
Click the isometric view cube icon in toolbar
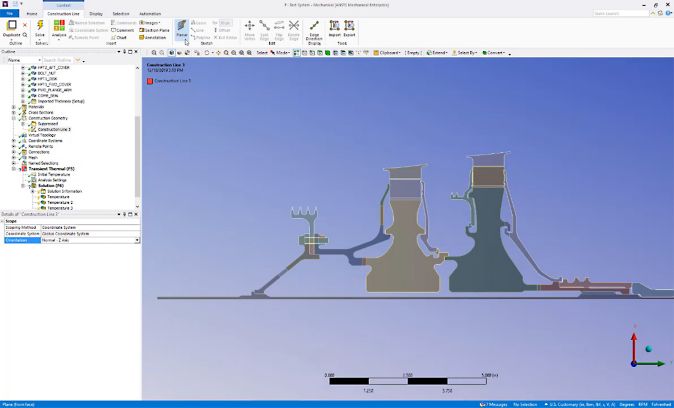pyautogui.click(x=172, y=52)
